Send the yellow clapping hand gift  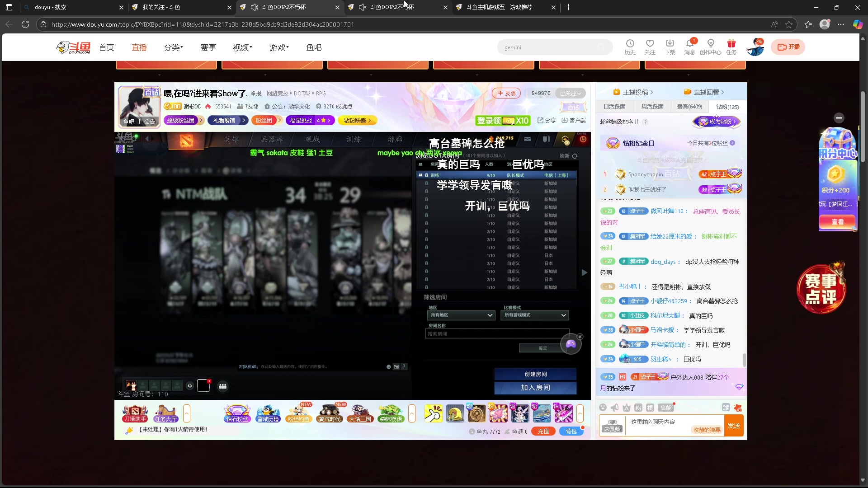click(433, 413)
